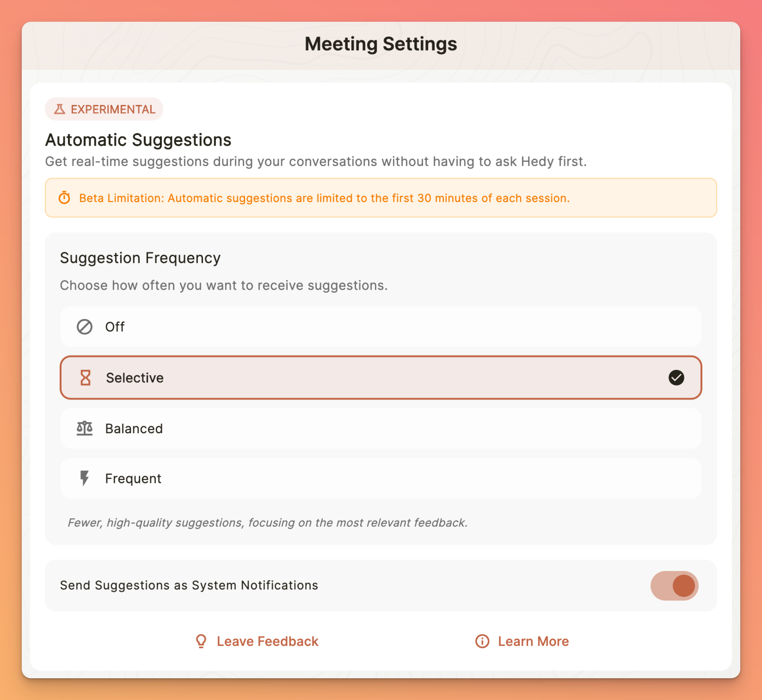Click the Frequent lightning bolt icon

tap(84, 478)
